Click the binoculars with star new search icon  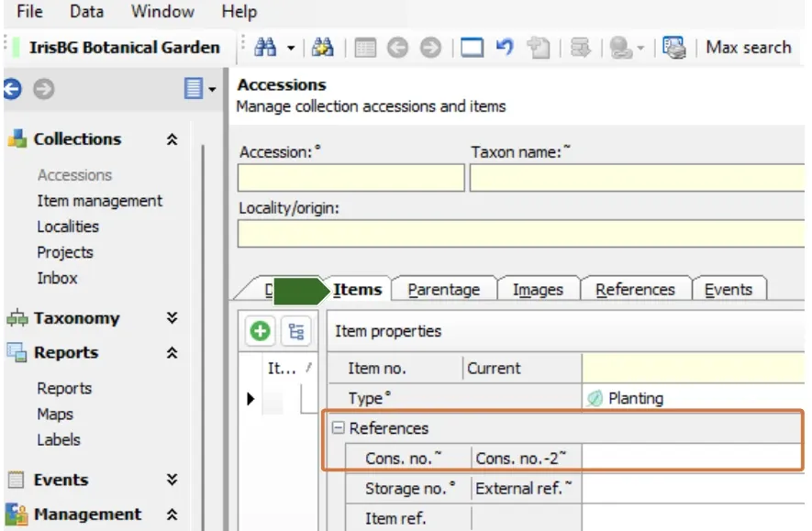coord(323,48)
